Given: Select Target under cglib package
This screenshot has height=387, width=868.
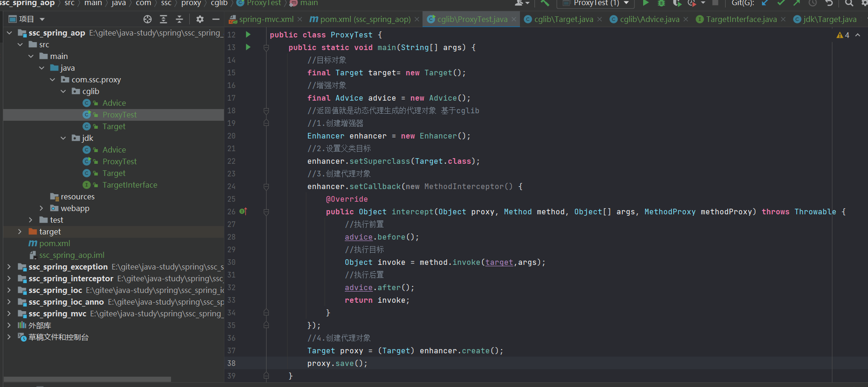Looking at the screenshot, I should tap(114, 126).
